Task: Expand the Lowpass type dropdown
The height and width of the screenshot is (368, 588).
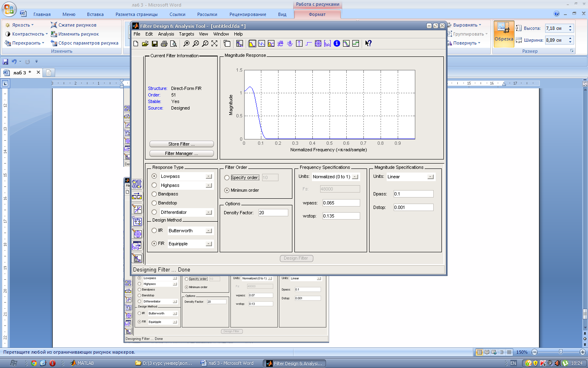Action: tap(209, 176)
